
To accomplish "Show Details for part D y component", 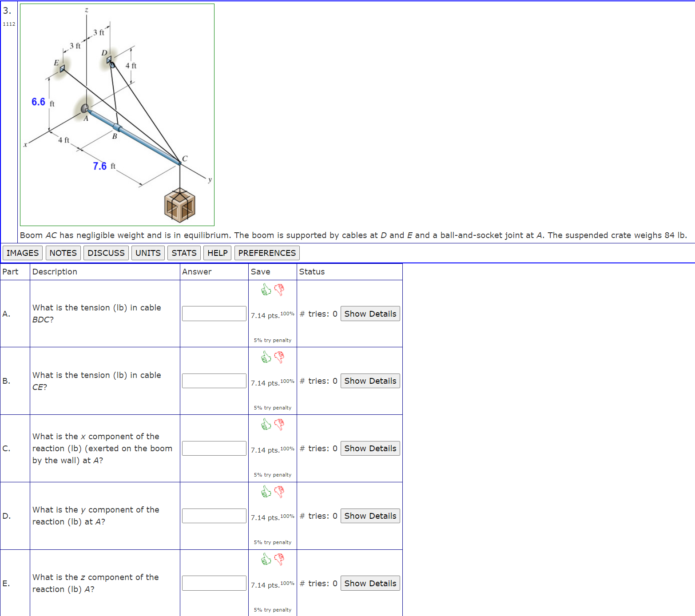I will pos(370,516).
